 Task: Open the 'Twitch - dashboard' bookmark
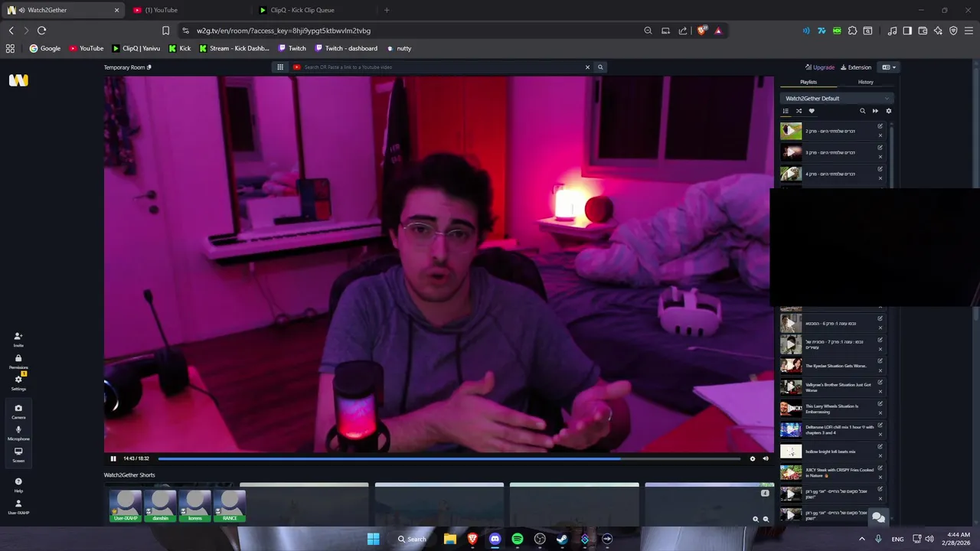click(347, 48)
